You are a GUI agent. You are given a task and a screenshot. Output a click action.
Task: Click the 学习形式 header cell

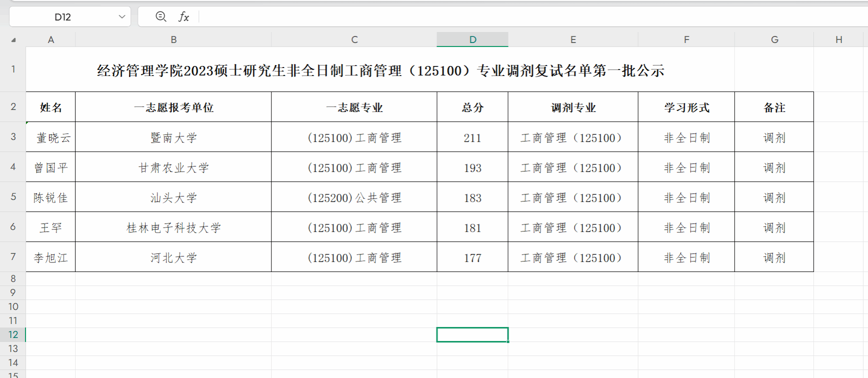pos(686,107)
